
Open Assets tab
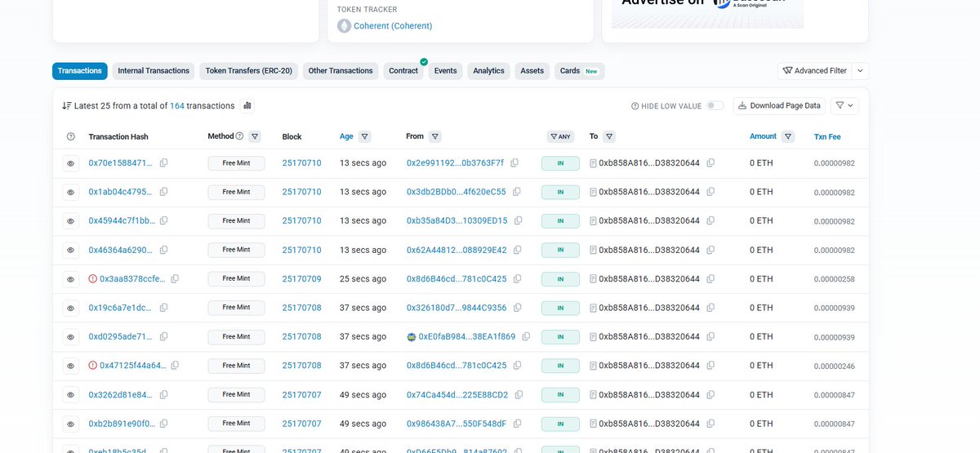tap(532, 71)
